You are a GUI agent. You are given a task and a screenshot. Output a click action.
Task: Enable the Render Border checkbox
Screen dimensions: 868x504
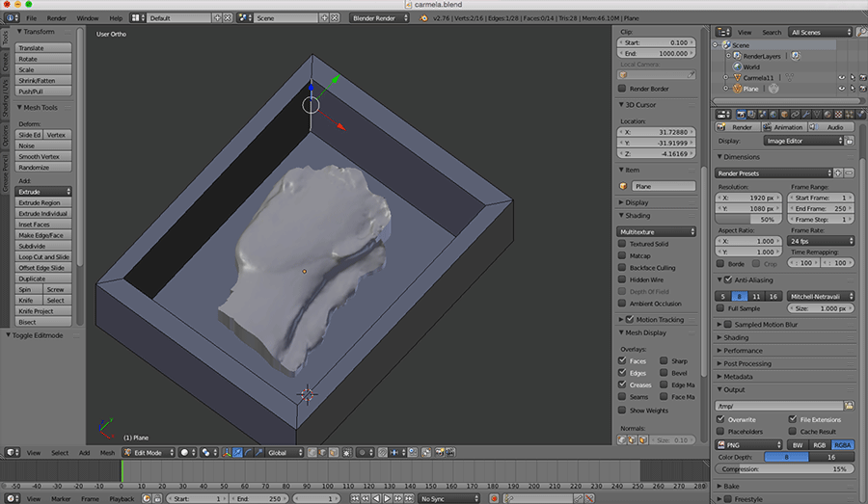pyautogui.click(x=622, y=89)
